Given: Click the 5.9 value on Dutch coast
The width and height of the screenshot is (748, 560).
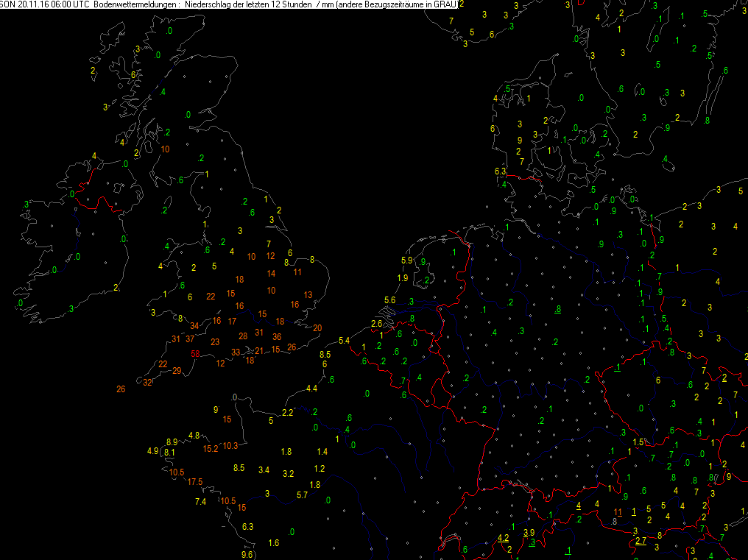Looking at the screenshot, I should click(x=406, y=260).
